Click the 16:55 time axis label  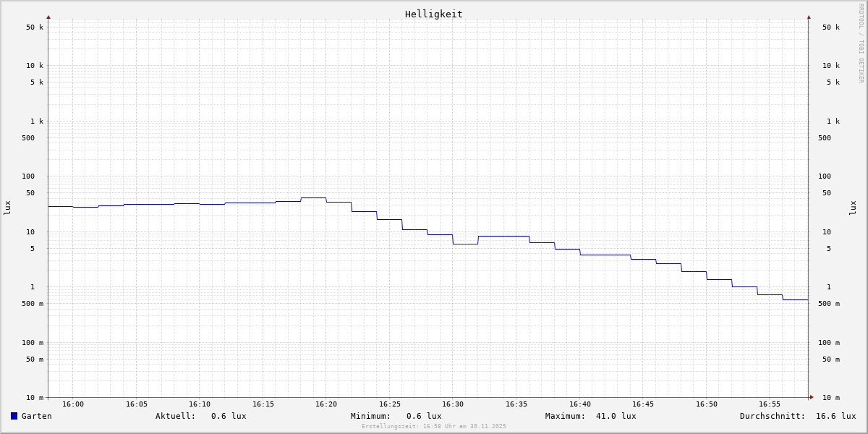(770, 404)
